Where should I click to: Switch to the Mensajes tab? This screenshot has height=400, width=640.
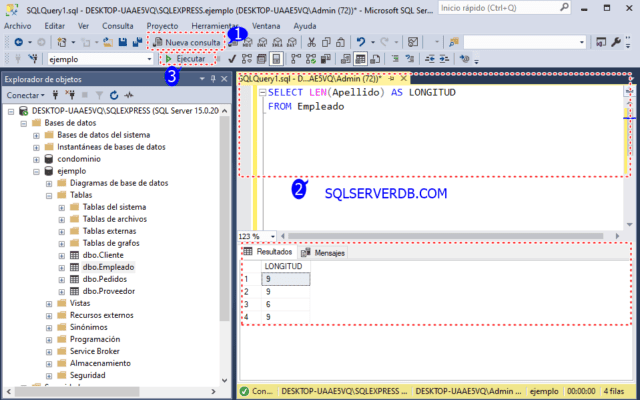(x=324, y=253)
